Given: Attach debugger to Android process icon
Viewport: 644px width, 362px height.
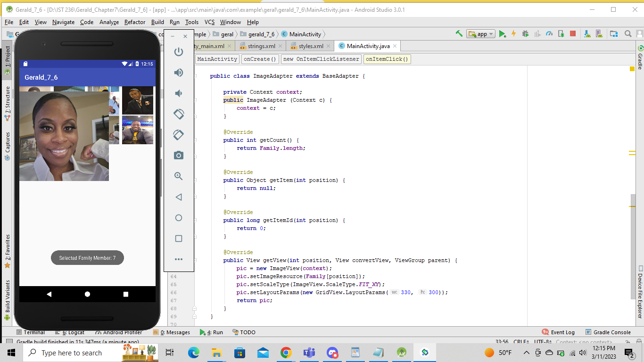Looking at the screenshot, I should tap(561, 34).
